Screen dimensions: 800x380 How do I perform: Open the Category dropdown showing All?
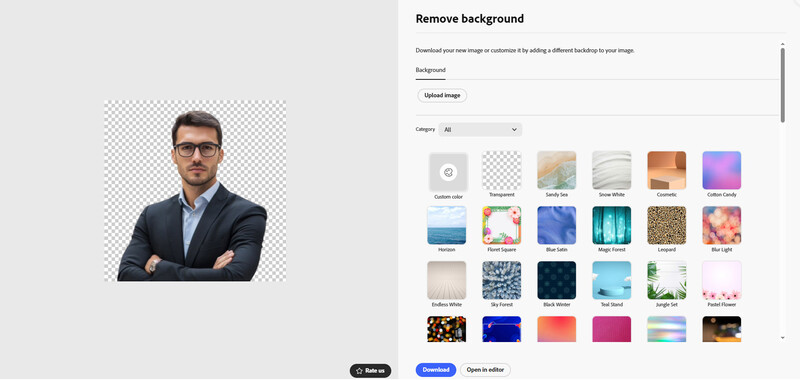tap(480, 130)
